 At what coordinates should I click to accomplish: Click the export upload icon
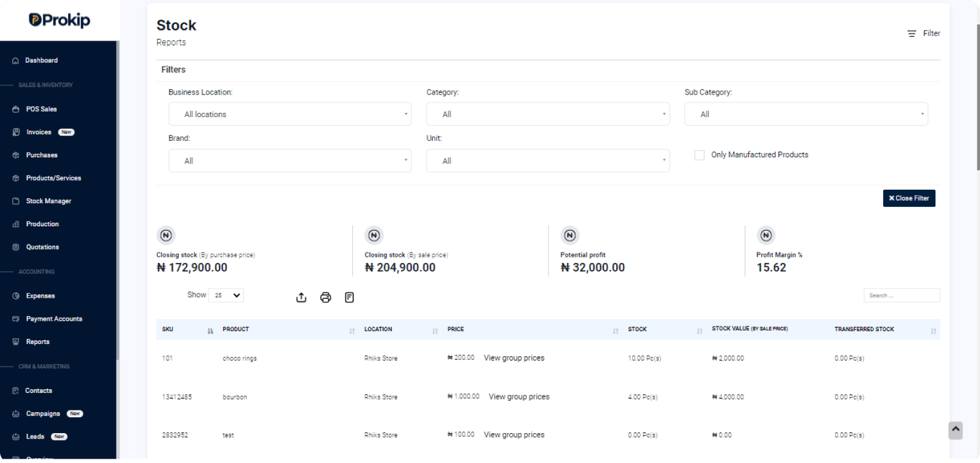(x=301, y=298)
